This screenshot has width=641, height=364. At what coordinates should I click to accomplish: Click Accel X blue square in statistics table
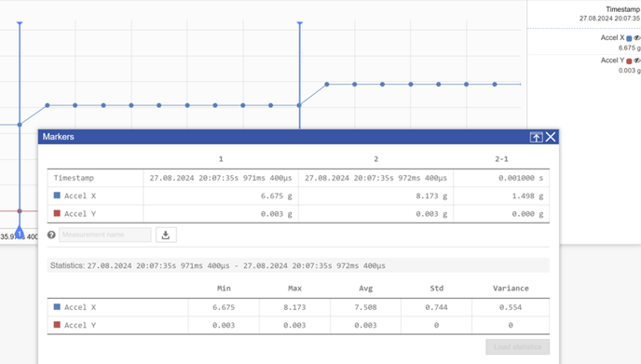(x=57, y=307)
